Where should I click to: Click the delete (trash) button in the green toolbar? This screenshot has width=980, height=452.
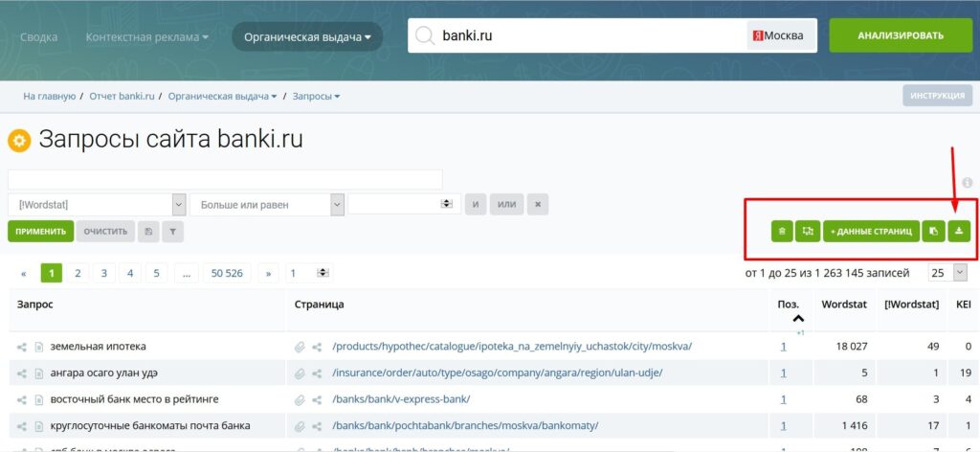[781, 232]
